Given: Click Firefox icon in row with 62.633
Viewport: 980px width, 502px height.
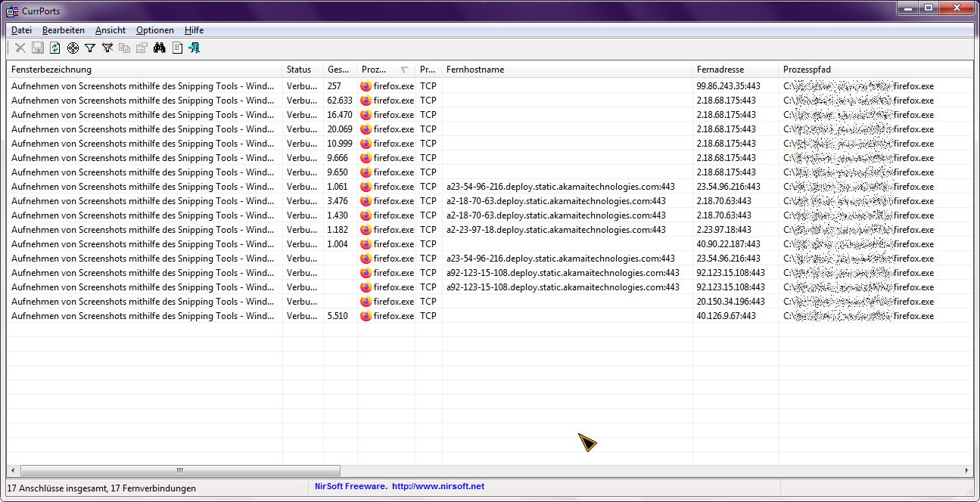Looking at the screenshot, I should (366, 101).
